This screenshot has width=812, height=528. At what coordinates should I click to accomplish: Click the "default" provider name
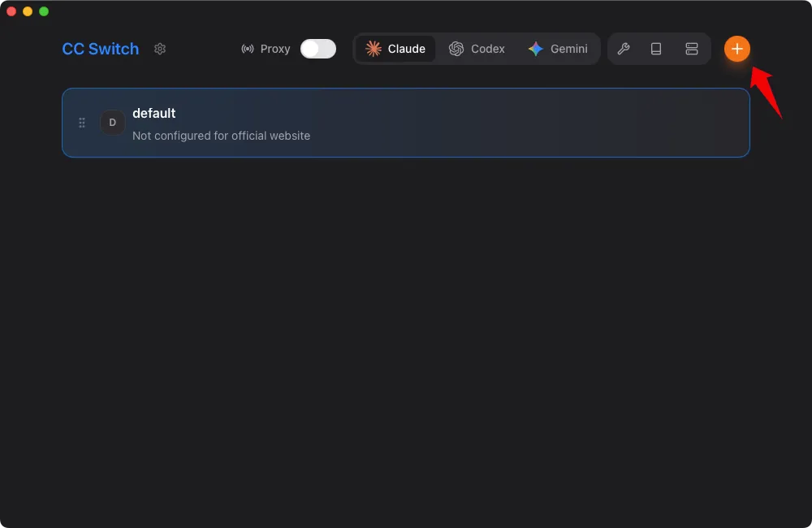pos(154,113)
